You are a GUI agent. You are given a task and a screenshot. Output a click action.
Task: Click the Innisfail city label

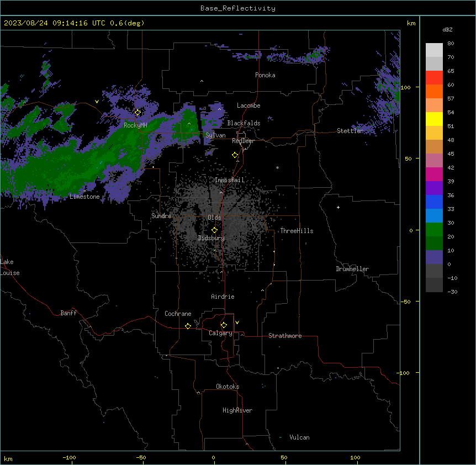click(230, 180)
